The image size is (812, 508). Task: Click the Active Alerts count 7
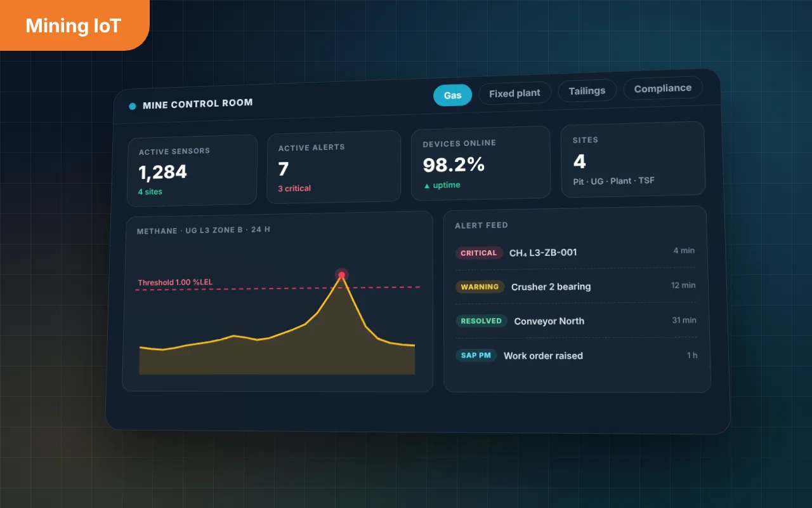tap(284, 169)
